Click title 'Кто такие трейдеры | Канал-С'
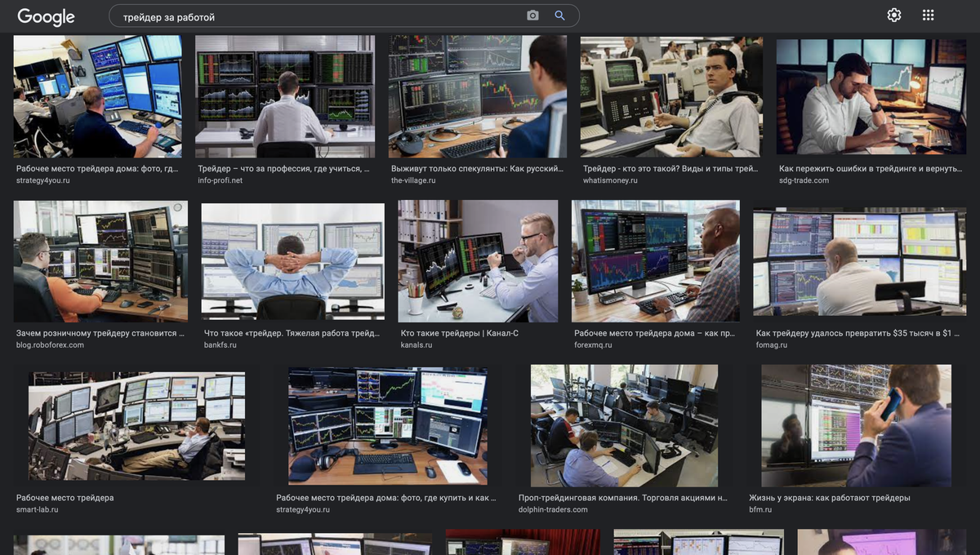The image size is (980, 555). click(x=459, y=334)
